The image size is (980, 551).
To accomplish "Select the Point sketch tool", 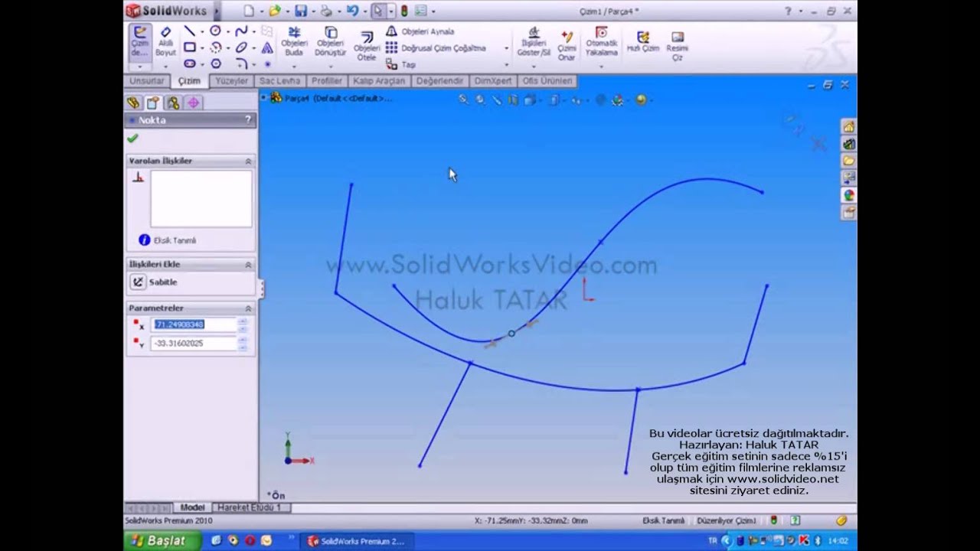I will 266,64.
